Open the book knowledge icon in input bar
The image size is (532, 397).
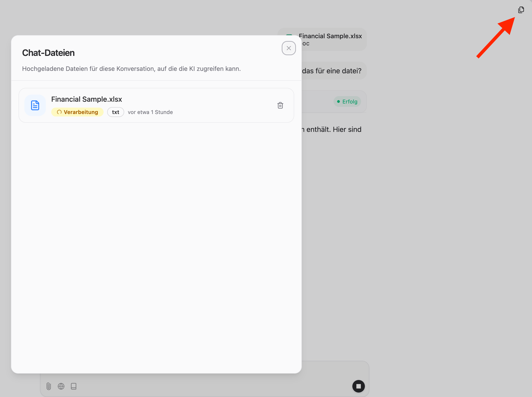[x=74, y=386]
